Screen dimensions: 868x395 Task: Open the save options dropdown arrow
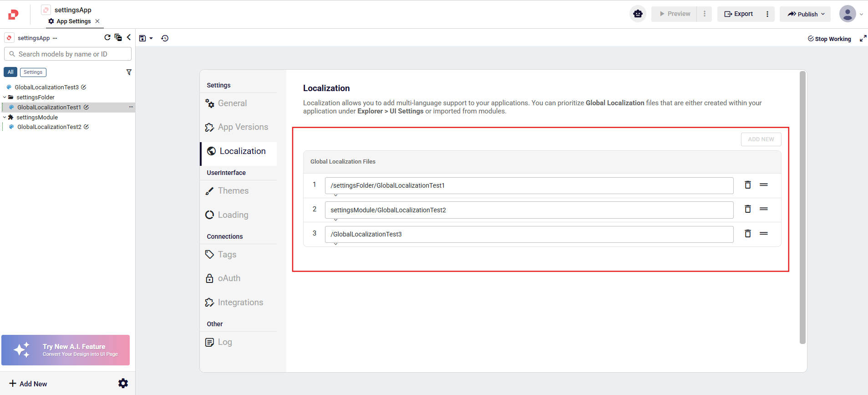(x=151, y=39)
